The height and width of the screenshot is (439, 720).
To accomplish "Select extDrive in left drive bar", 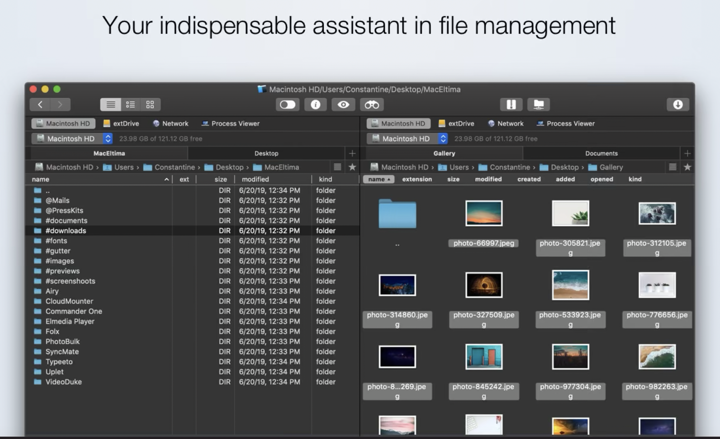I will 121,124.
